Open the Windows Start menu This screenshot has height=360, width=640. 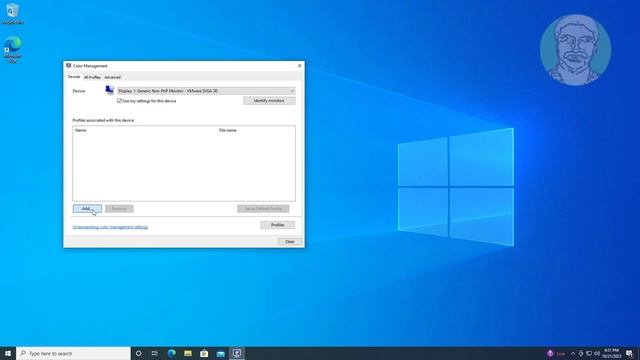point(8,353)
